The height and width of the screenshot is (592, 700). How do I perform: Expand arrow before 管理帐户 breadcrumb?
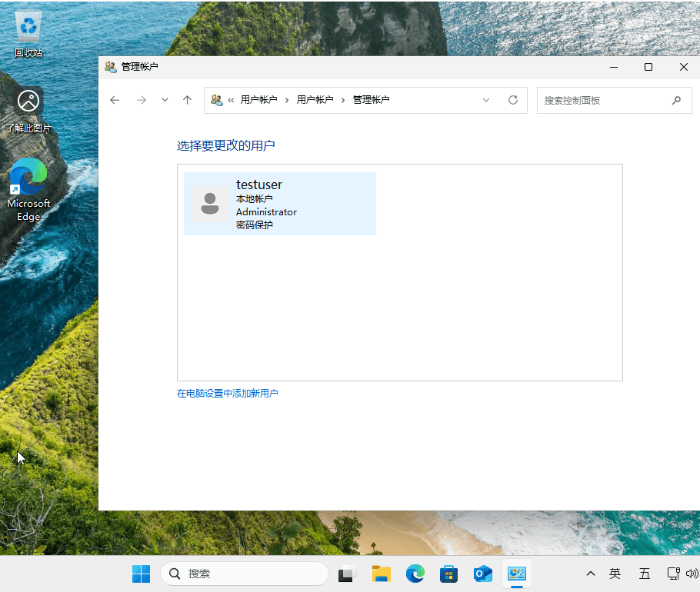(343, 101)
